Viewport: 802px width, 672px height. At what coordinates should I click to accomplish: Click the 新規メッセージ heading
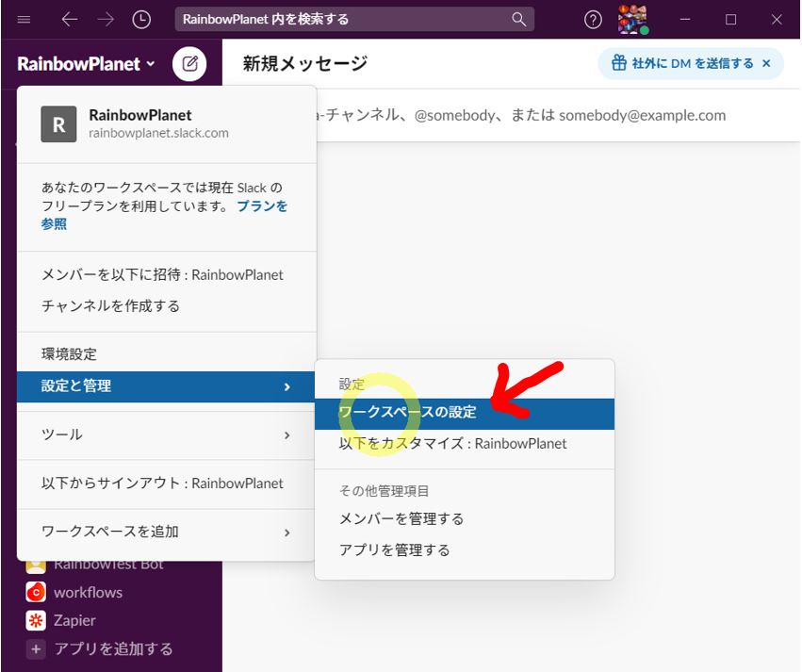coord(304,63)
